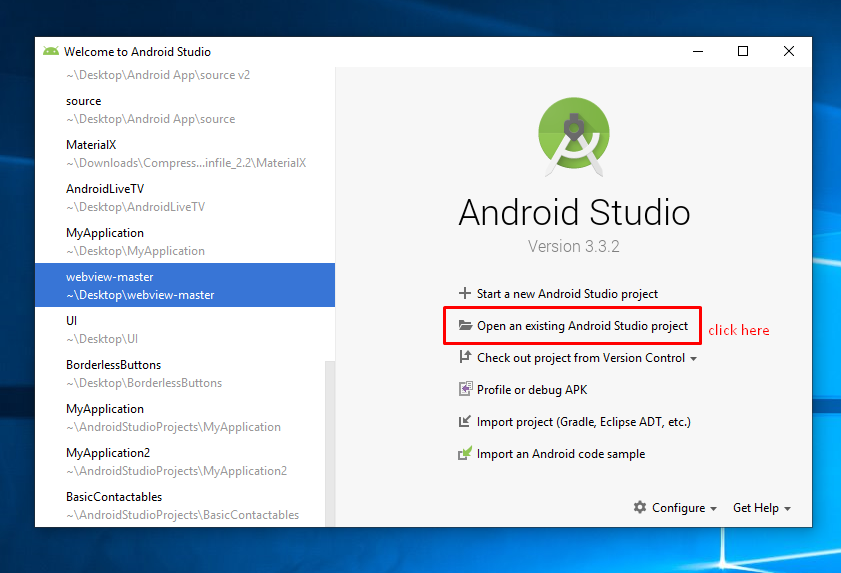Open the MaterialX recent project
Viewport: 841px width, 573px height.
pyautogui.click(x=185, y=153)
